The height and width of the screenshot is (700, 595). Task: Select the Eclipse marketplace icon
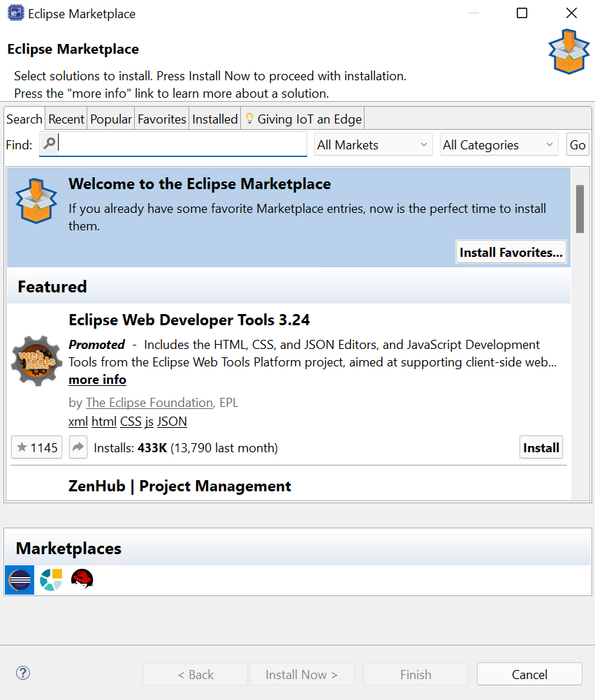(x=20, y=580)
